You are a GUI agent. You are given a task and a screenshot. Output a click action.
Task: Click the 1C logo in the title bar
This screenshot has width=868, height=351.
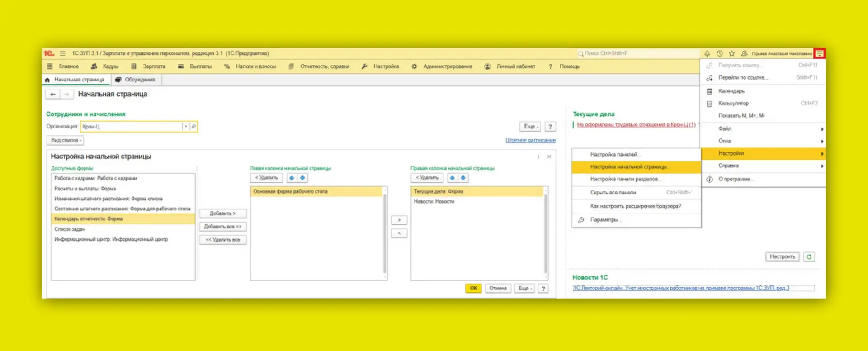click(x=49, y=53)
